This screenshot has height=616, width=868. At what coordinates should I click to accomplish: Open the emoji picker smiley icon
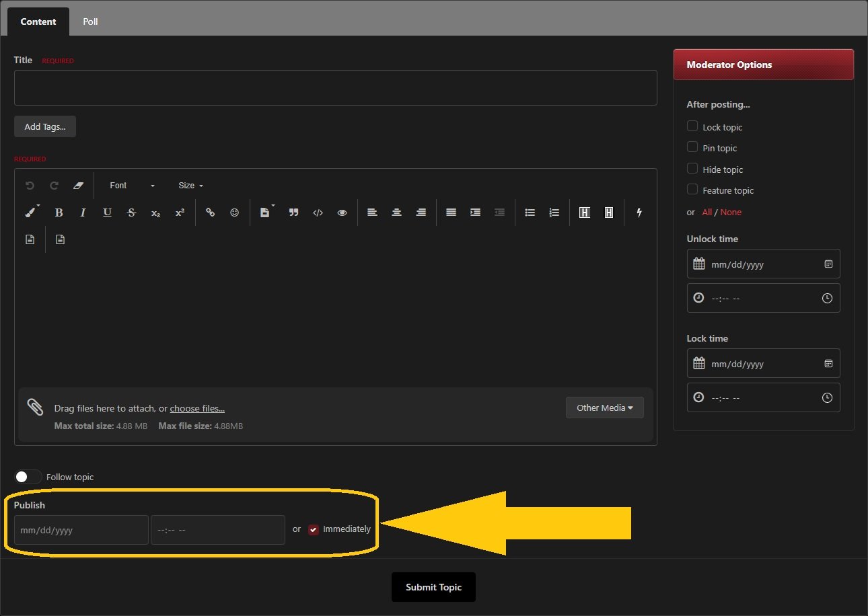pyautogui.click(x=234, y=213)
